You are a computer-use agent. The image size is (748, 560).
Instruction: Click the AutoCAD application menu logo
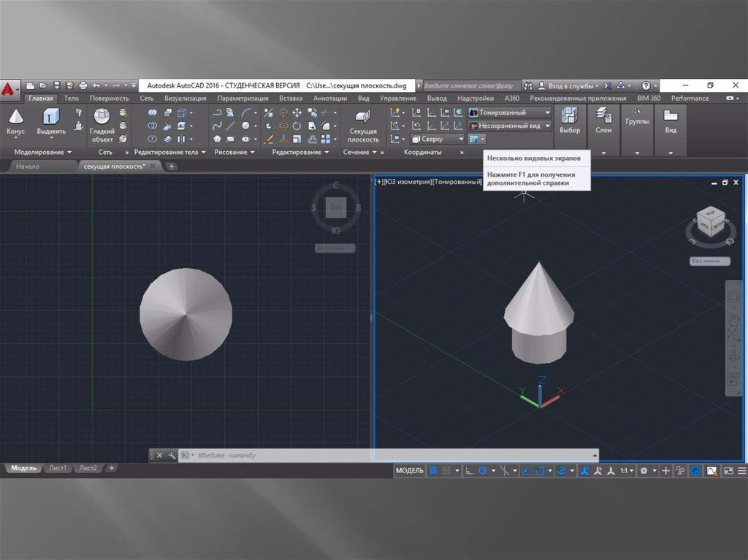(9, 90)
